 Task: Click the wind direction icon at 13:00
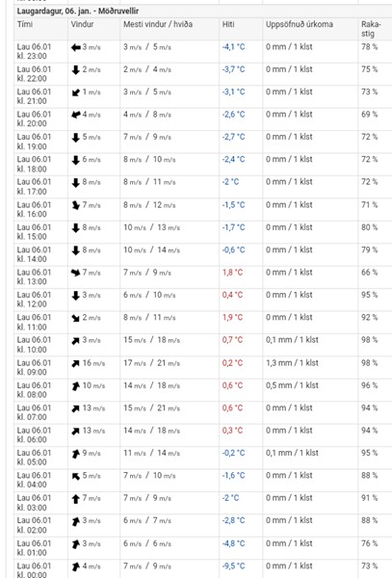pos(75,273)
